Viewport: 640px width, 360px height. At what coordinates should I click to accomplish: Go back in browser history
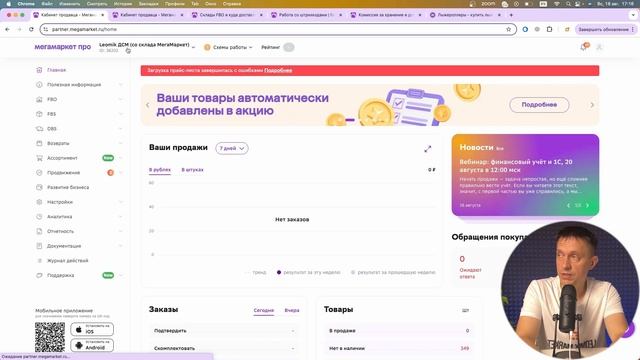7,29
